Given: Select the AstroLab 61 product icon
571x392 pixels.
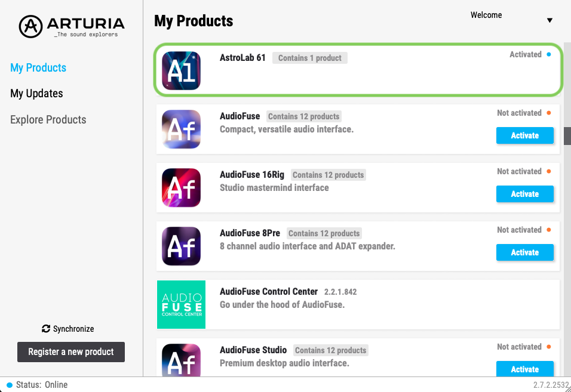Looking at the screenshot, I should [x=181, y=70].
